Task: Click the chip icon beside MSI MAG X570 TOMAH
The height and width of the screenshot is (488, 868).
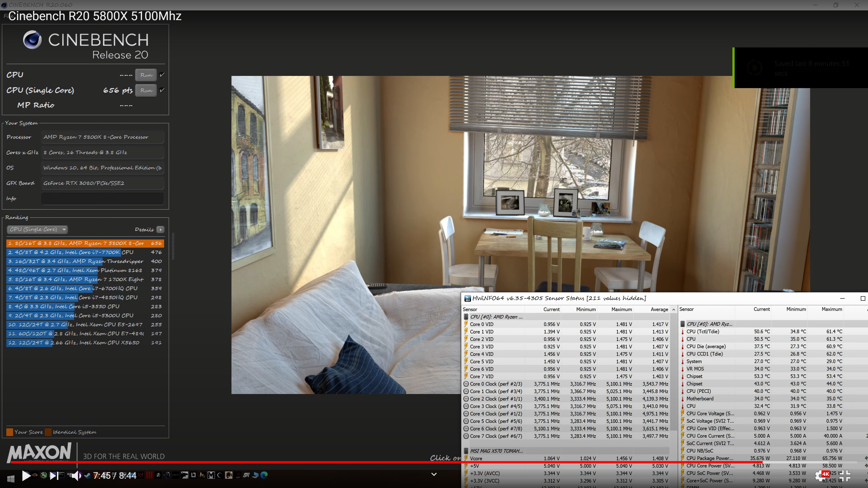Action: (466, 451)
